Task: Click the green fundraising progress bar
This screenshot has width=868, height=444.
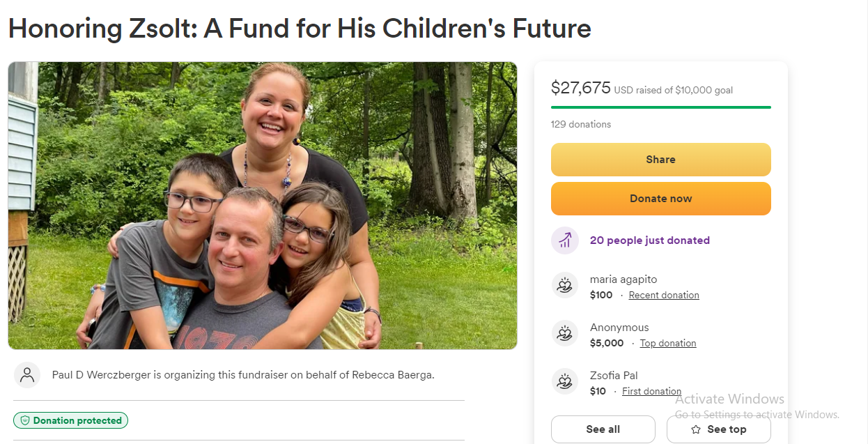Action: coord(660,107)
